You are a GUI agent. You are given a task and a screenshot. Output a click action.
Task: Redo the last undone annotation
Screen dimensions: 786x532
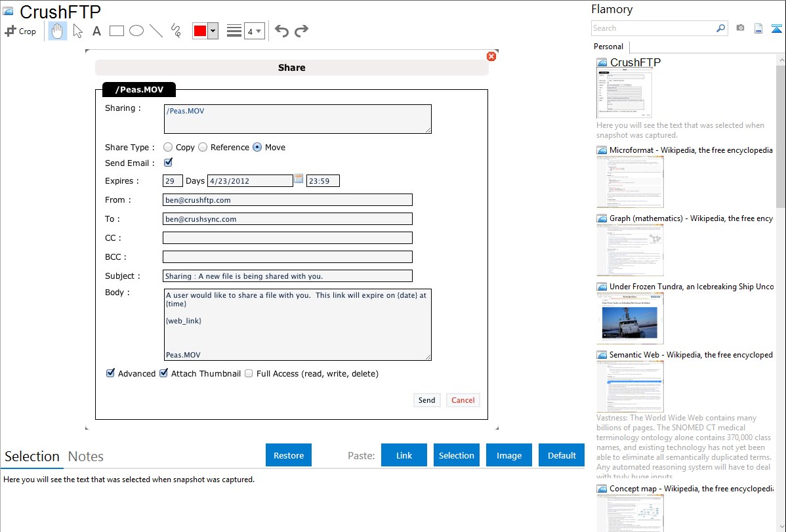tap(301, 31)
